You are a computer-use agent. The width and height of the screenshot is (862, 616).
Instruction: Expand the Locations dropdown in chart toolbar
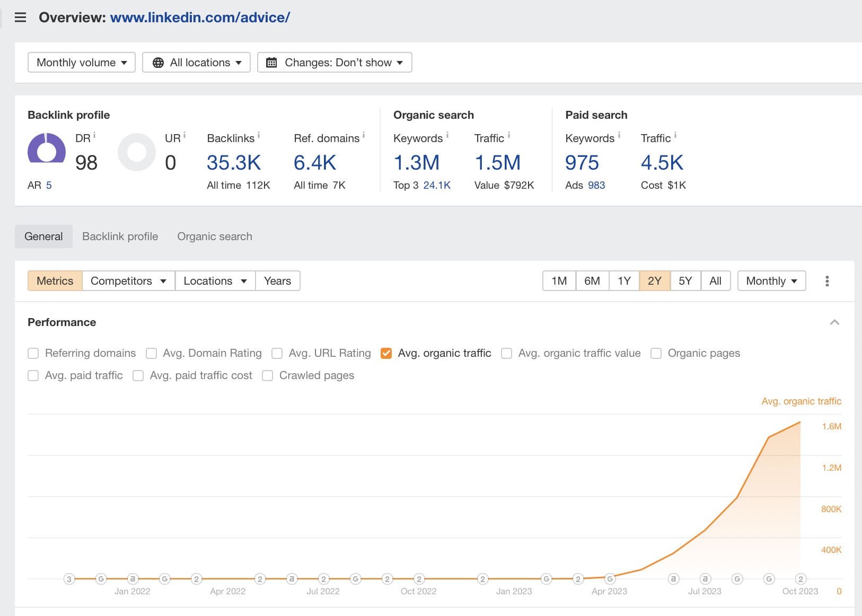tap(215, 281)
